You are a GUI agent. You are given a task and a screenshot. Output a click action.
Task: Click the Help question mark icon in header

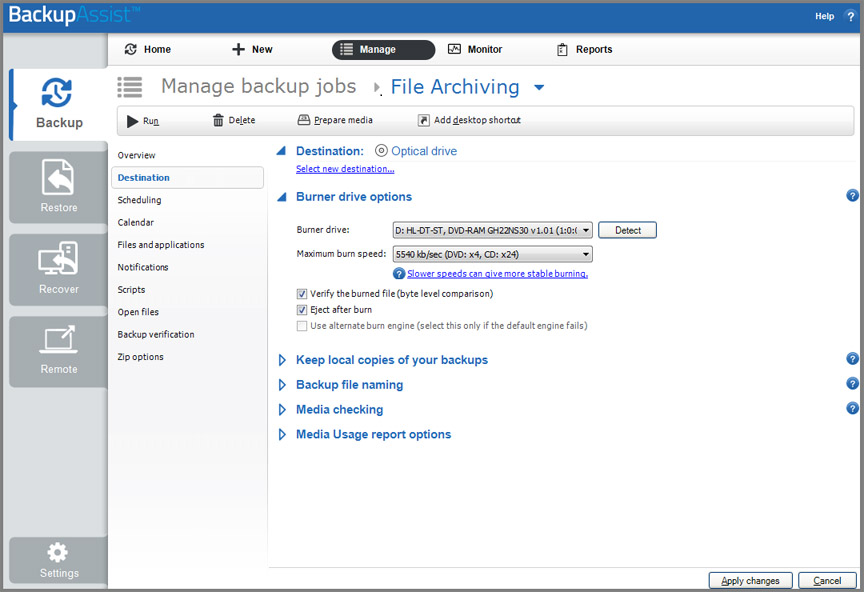pos(851,17)
